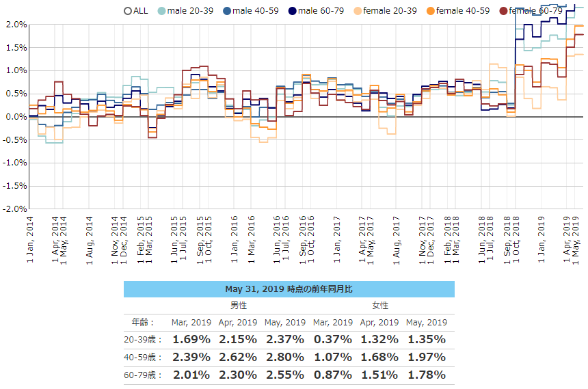Select the 'ALL' legend label text

pyautogui.click(x=140, y=10)
